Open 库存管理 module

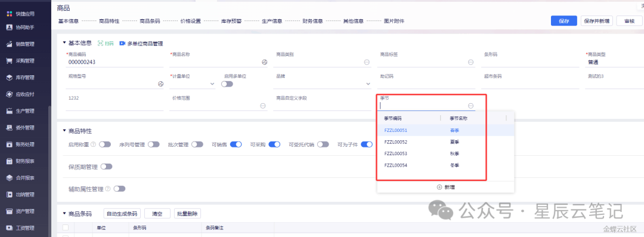(20, 78)
